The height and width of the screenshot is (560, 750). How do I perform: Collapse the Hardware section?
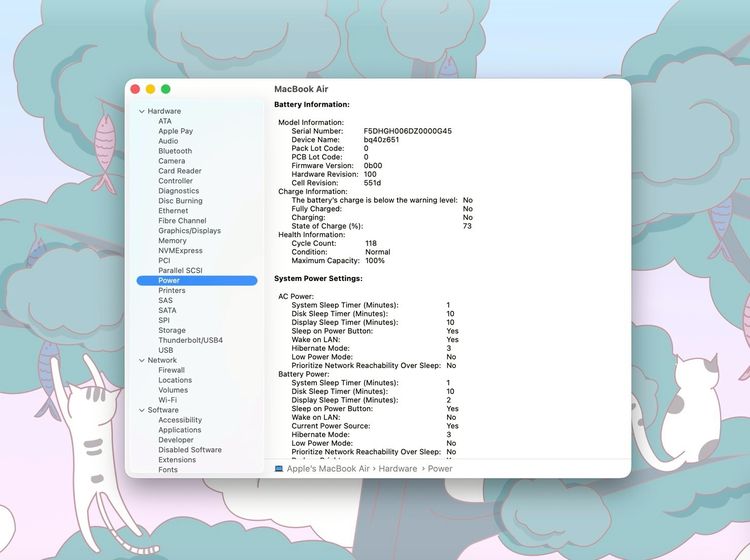coord(142,111)
